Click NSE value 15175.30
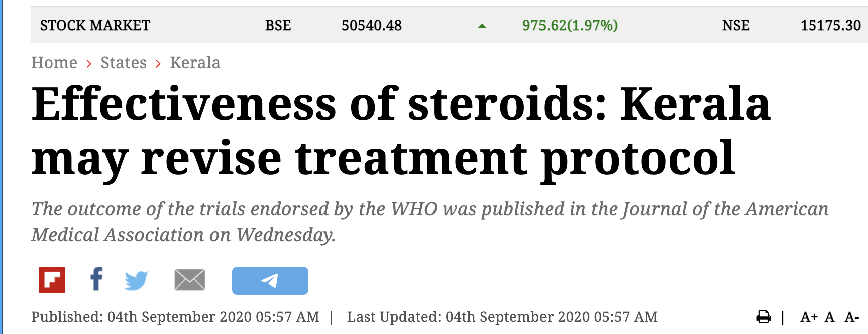The width and height of the screenshot is (868, 334). 831,25
